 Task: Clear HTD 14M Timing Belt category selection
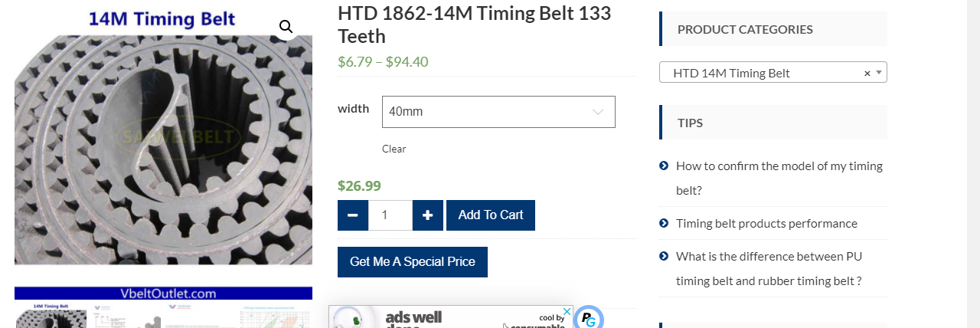click(867, 73)
